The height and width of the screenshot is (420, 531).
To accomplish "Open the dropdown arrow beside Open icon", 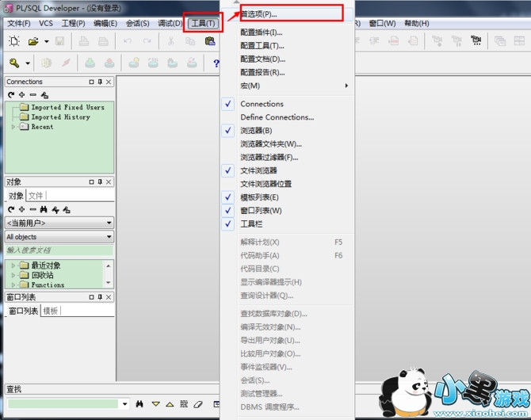I will [47, 42].
